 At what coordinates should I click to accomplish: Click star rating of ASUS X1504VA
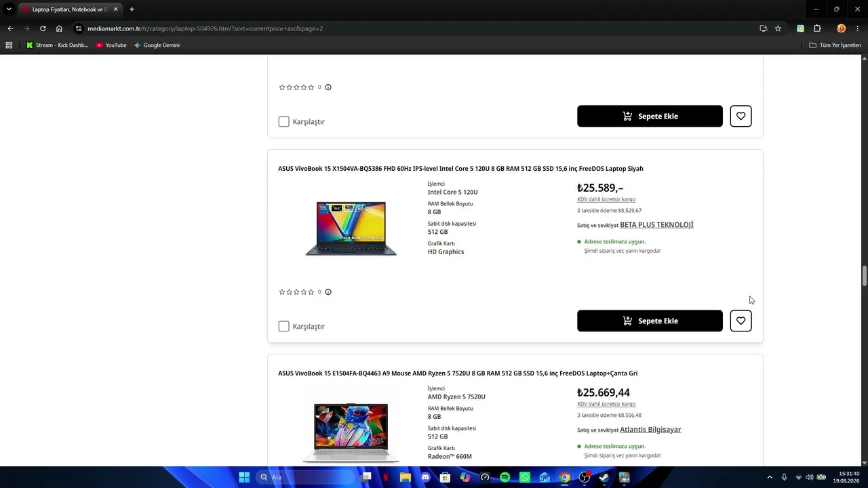pyautogui.click(x=296, y=292)
